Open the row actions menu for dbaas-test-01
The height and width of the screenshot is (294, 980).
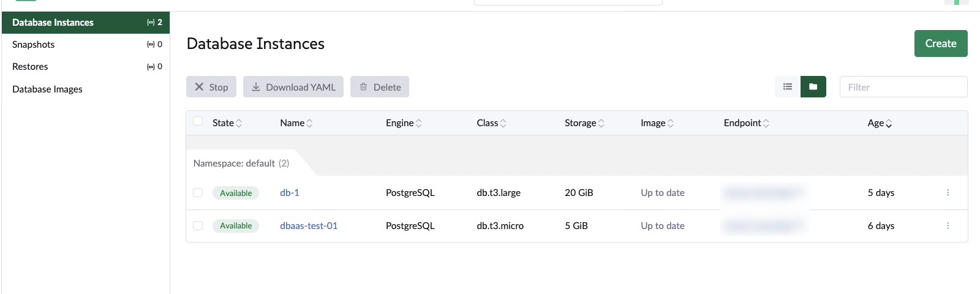948,225
